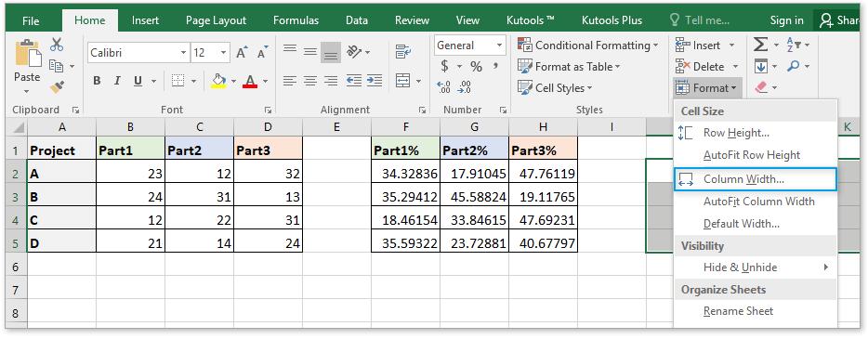The image size is (868, 339).
Task: Click the Clear eraser icon
Action: [762, 87]
